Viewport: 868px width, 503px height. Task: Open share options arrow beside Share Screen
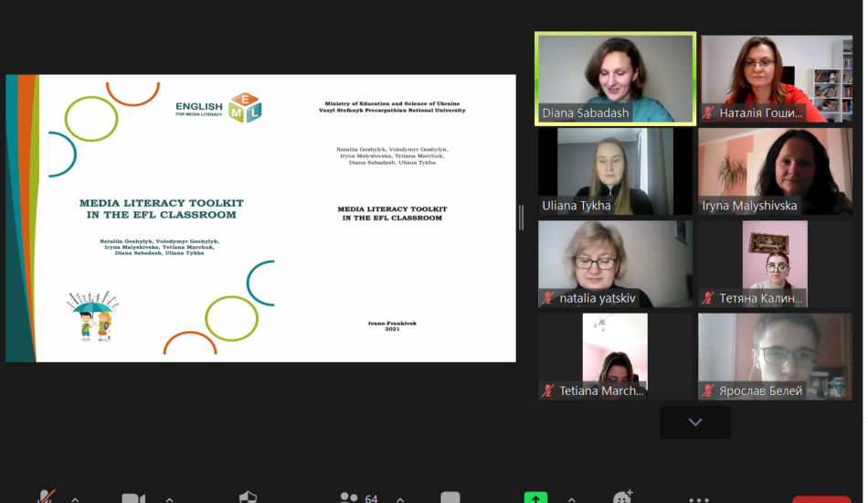point(572,499)
